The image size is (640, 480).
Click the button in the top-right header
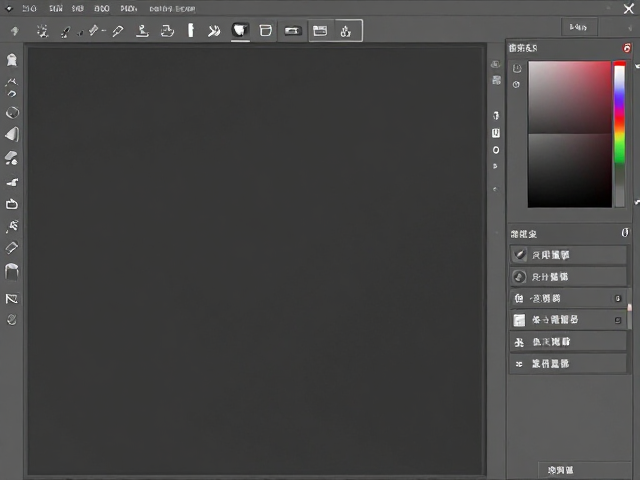[579, 27]
